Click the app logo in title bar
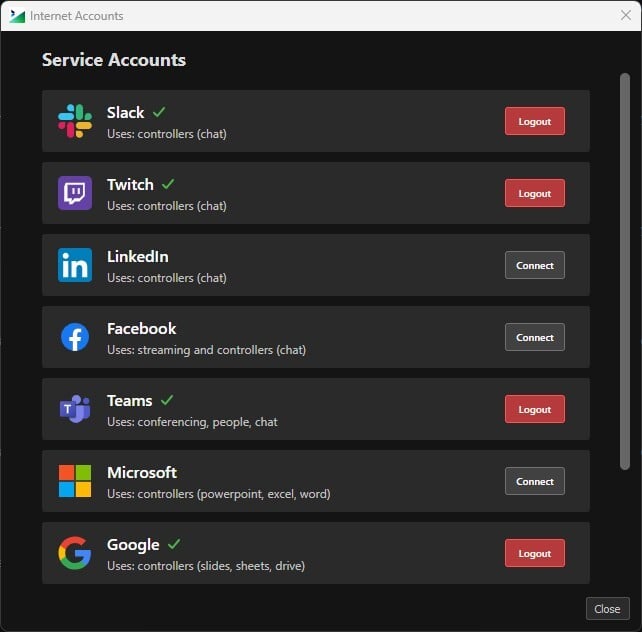 click(x=17, y=16)
